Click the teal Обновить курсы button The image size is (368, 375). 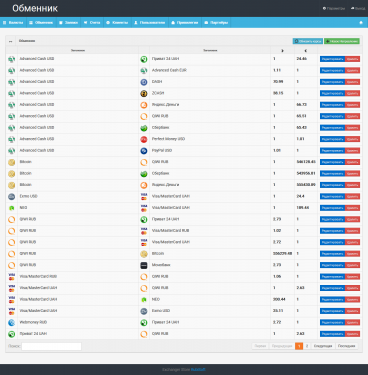tap(308, 41)
